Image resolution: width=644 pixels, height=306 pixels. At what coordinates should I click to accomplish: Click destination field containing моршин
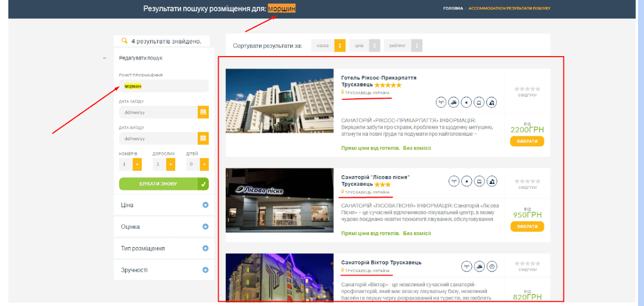[x=164, y=86]
